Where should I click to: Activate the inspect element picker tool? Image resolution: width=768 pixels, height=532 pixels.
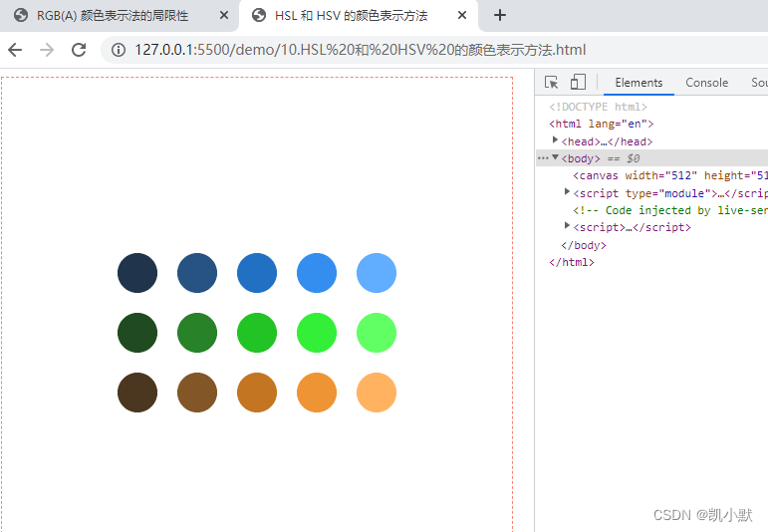click(x=552, y=83)
